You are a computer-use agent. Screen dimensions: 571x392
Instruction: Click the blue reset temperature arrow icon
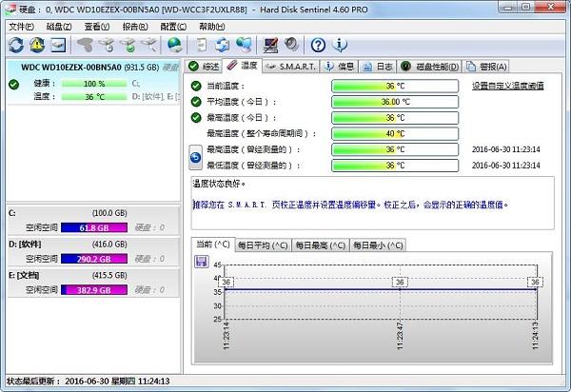[195, 157]
